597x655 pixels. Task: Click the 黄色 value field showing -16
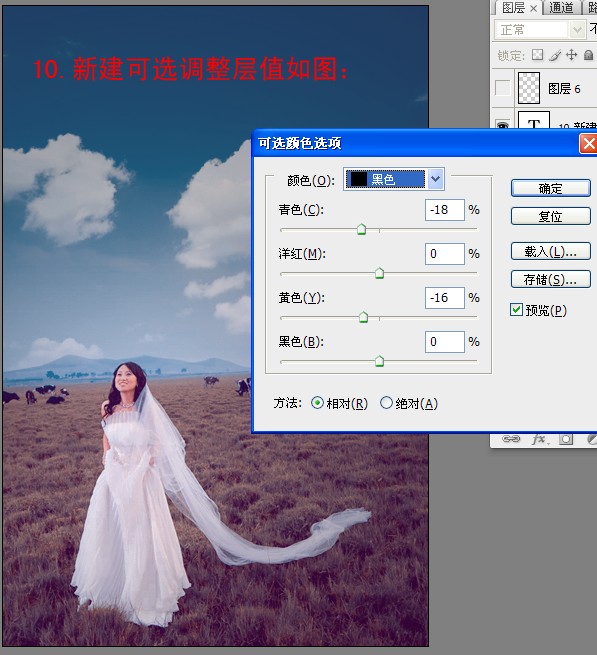pos(445,297)
